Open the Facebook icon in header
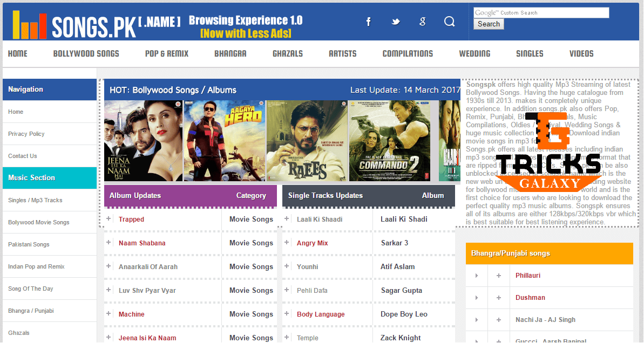This screenshot has width=644, height=343. click(x=368, y=22)
